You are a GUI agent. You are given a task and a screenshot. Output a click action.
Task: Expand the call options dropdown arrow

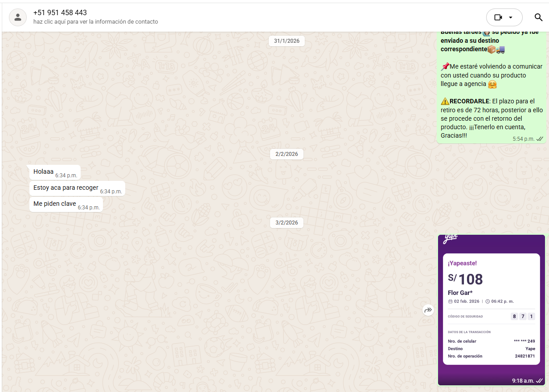[511, 17]
